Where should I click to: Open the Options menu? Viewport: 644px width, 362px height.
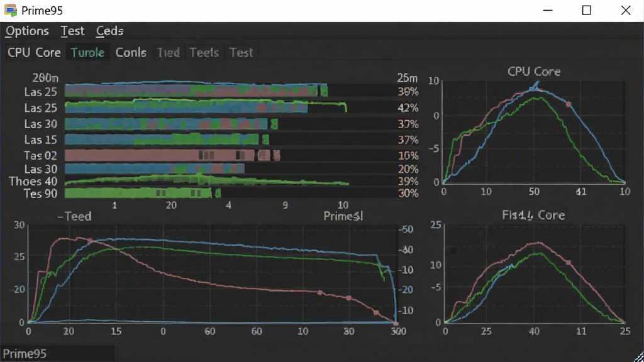(x=27, y=31)
